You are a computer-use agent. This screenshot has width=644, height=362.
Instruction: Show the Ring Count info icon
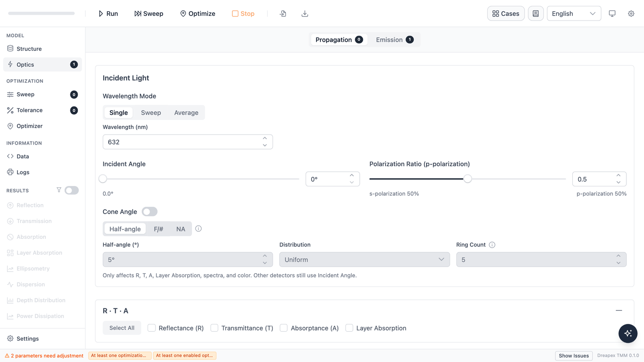coord(492,245)
